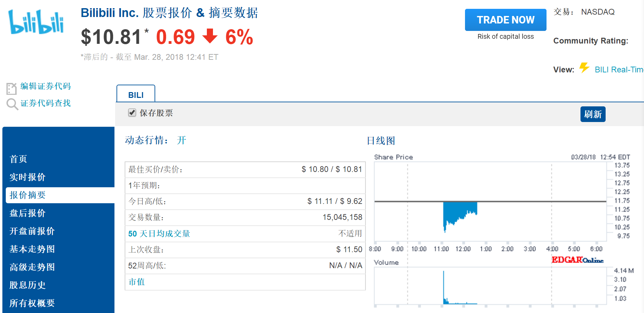Click the edit symbol pencil icon
Viewport: 644px width, 313px height.
click(11, 88)
